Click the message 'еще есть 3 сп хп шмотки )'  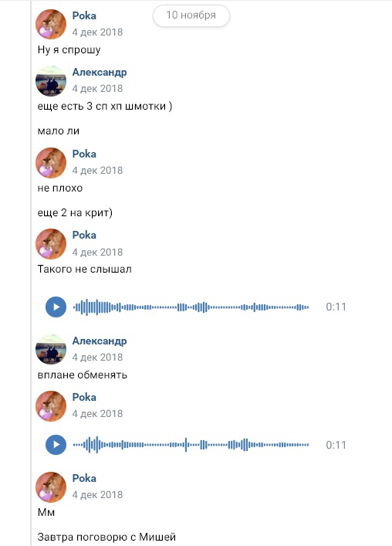click(105, 106)
